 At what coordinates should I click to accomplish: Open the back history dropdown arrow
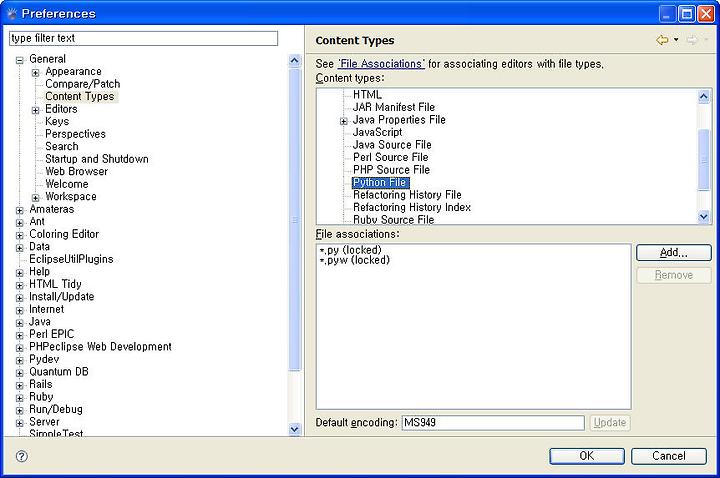click(676, 40)
